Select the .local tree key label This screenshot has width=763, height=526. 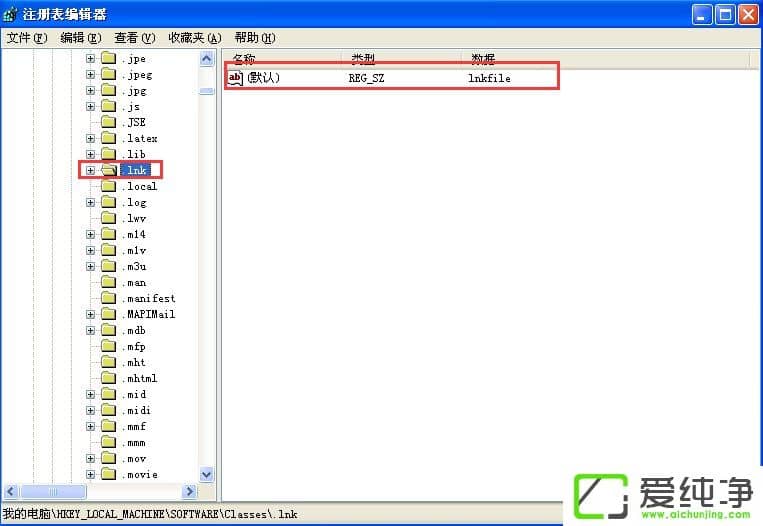click(140, 186)
